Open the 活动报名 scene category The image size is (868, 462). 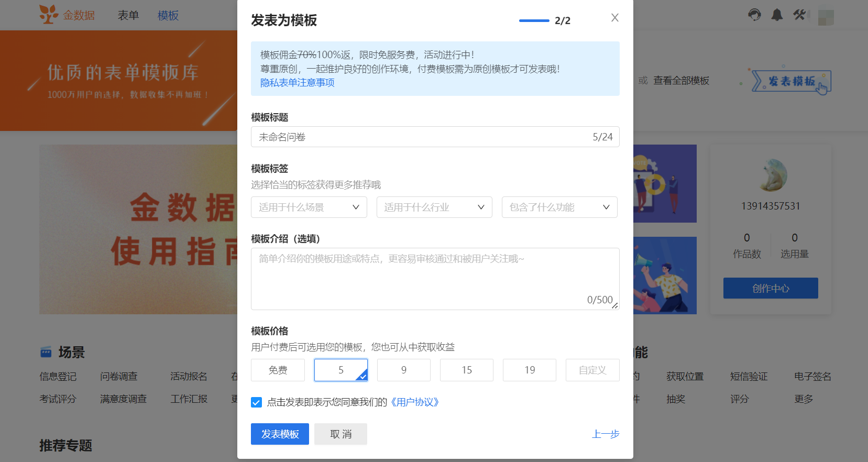[x=189, y=377]
